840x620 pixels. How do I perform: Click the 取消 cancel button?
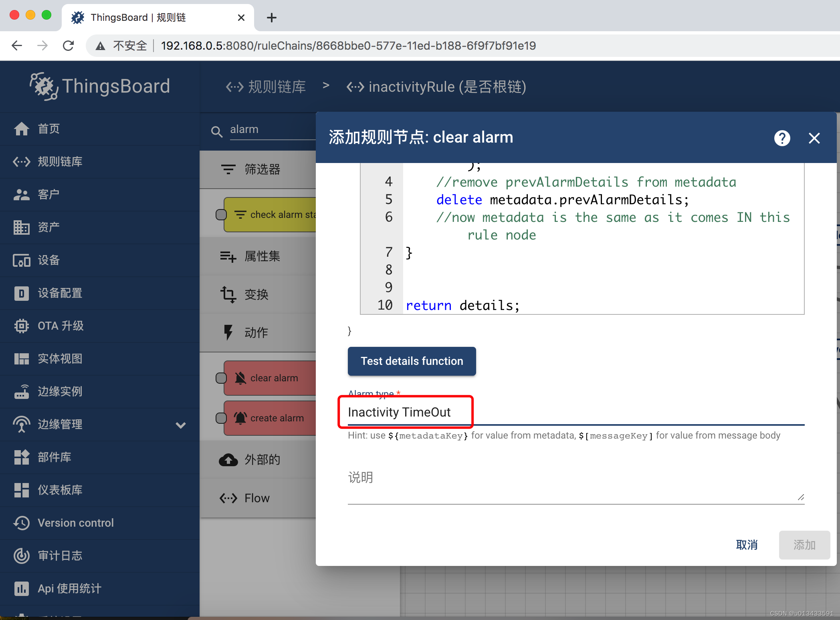(x=747, y=545)
